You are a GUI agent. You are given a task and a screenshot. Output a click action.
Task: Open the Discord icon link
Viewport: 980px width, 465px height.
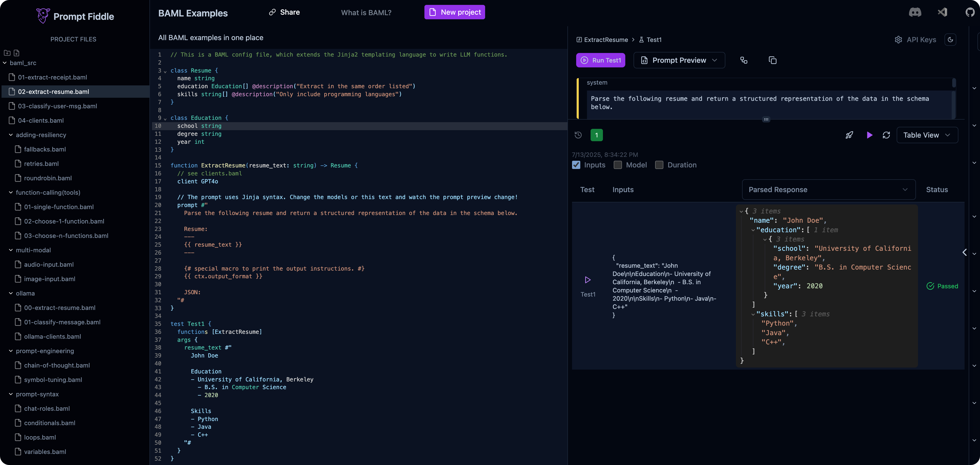(915, 12)
